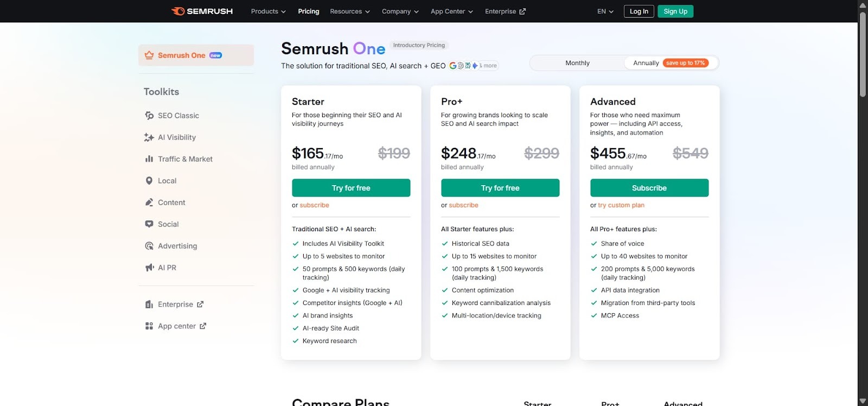Click the Semrush One crown icon
Screen dimensions: 868x406
(149, 55)
